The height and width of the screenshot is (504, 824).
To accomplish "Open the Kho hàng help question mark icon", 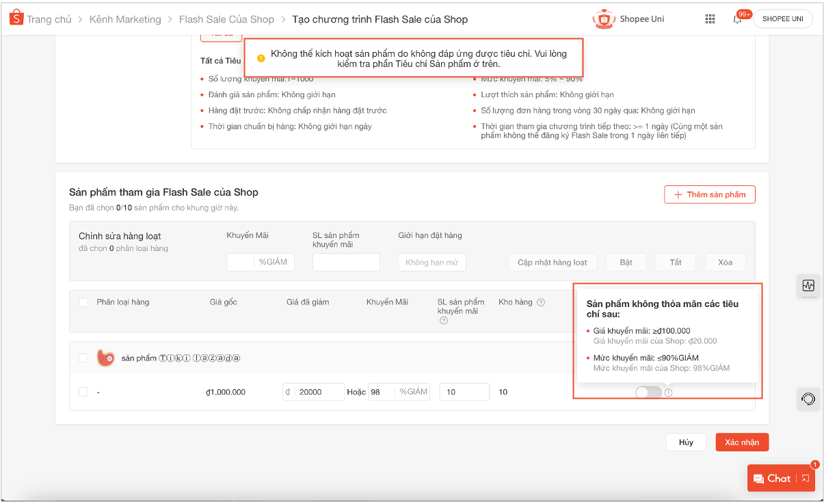I will tap(541, 302).
